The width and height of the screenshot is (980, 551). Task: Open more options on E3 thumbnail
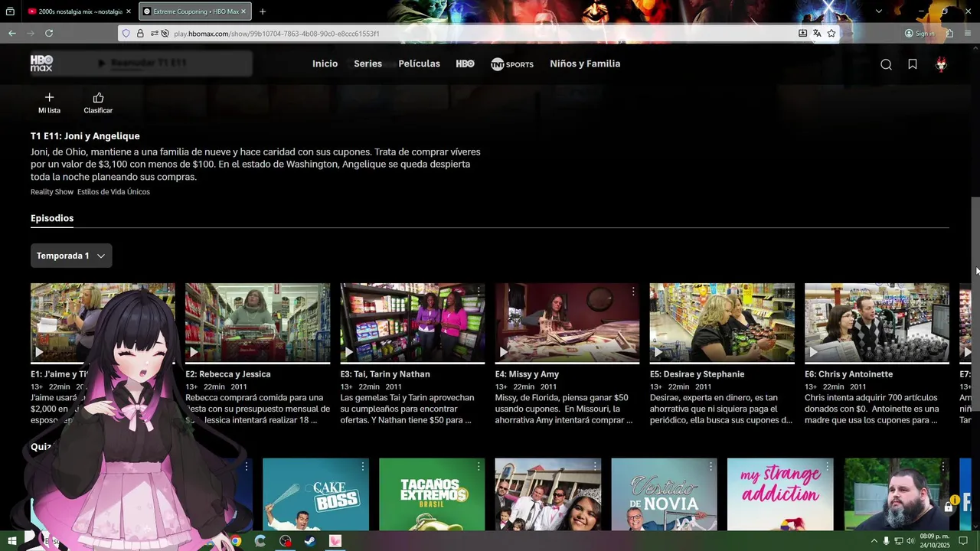[x=479, y=292]
